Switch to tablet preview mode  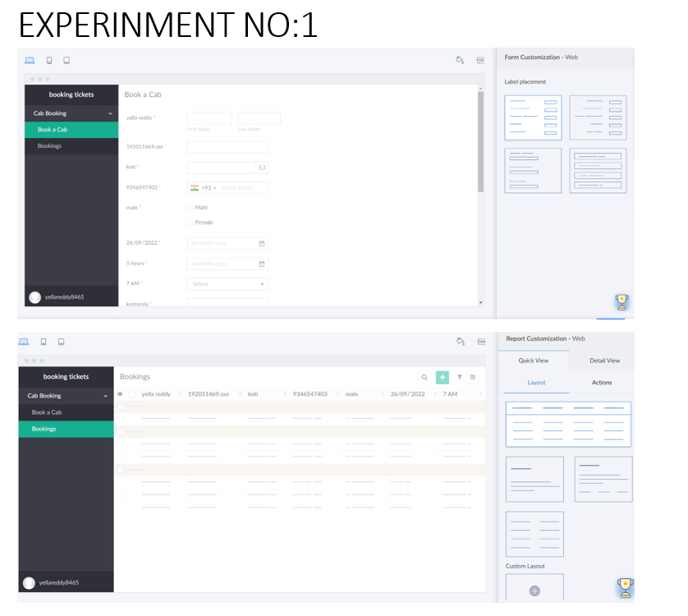pos(66,59)
